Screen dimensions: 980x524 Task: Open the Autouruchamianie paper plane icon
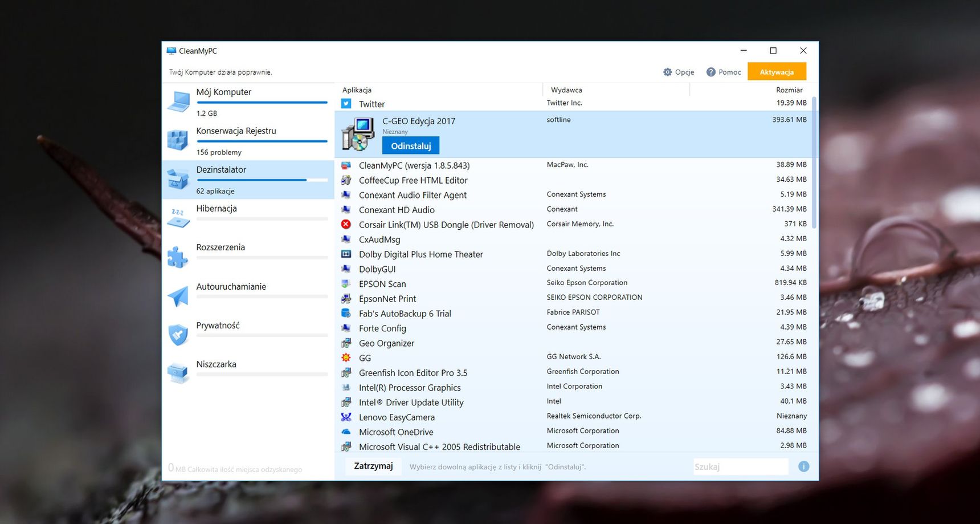click(178, 296)
